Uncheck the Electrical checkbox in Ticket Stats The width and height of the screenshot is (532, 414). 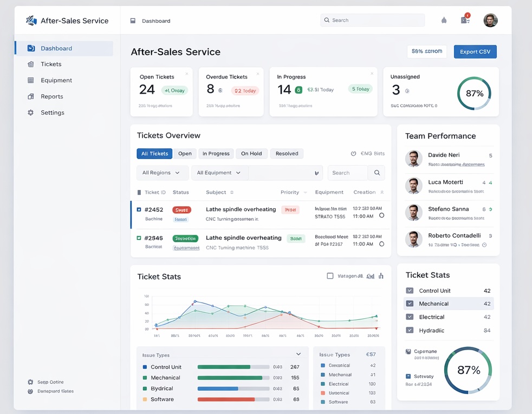[410, 317]
